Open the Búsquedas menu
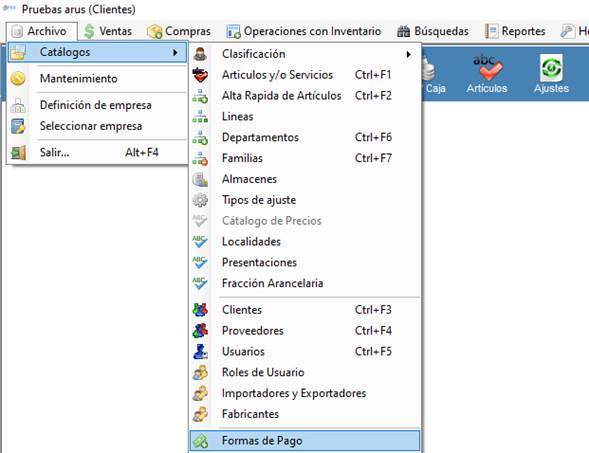589x453 pixels. pos(433,31)
